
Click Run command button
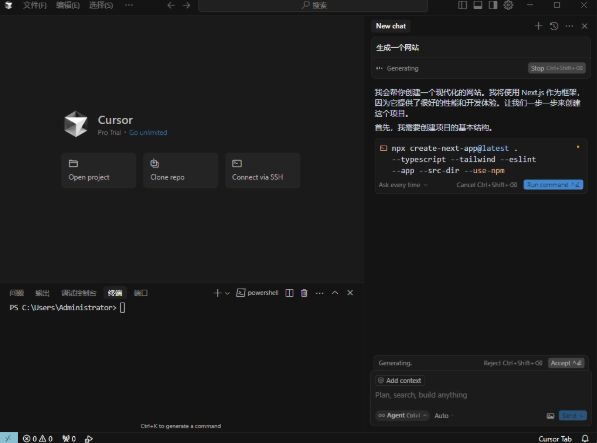[x=553, y=185]
